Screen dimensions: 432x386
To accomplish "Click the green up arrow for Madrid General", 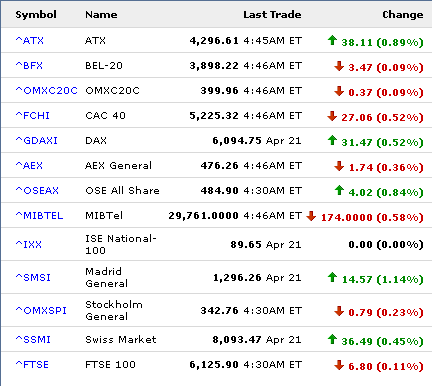I will (332, 277).
